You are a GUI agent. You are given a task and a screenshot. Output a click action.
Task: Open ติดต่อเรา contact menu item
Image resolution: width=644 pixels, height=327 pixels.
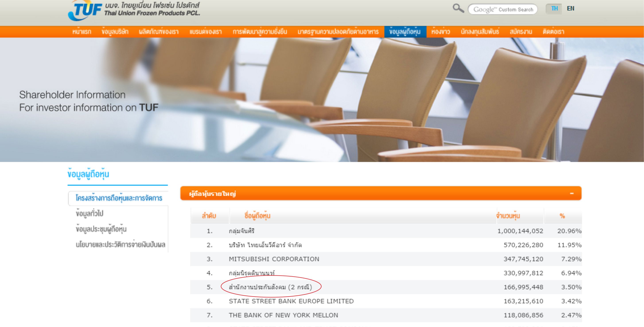click(x=553, y=32)
